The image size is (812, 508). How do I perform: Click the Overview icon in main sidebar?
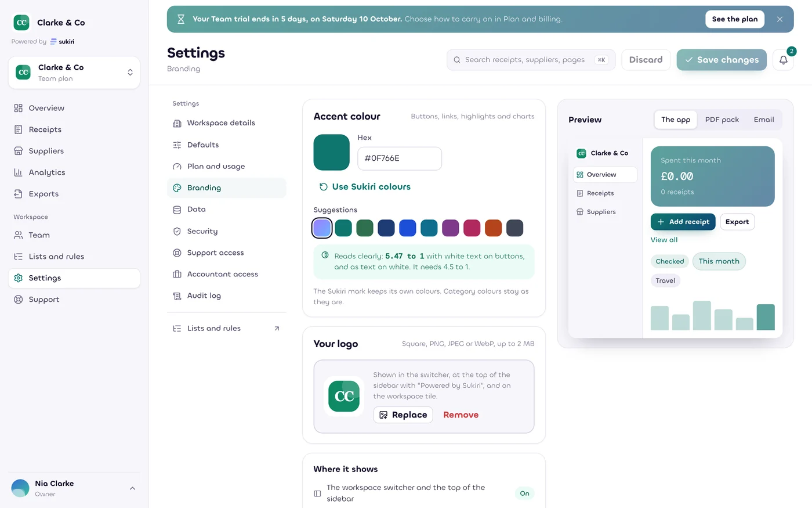pyautogui.click(x=19, y=108)
